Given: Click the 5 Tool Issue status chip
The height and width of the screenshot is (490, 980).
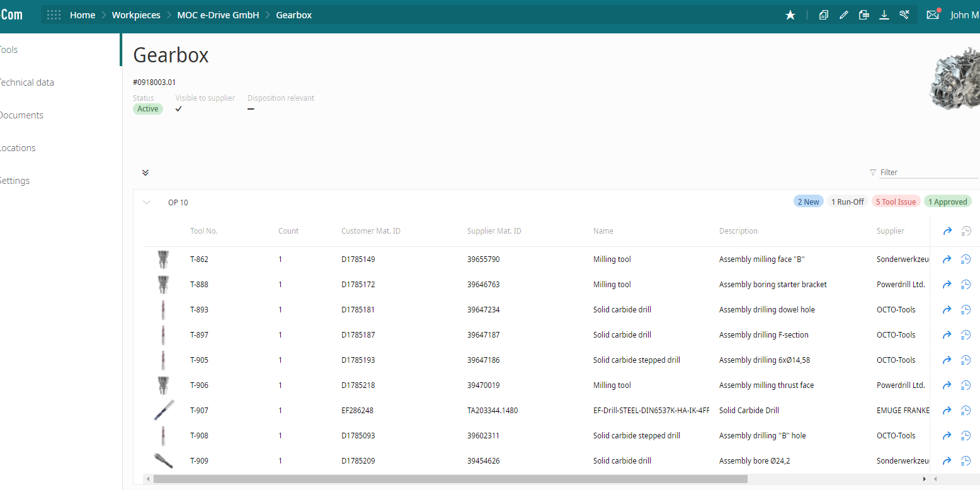Looking at the screenshot, I should tap(896, 202).
